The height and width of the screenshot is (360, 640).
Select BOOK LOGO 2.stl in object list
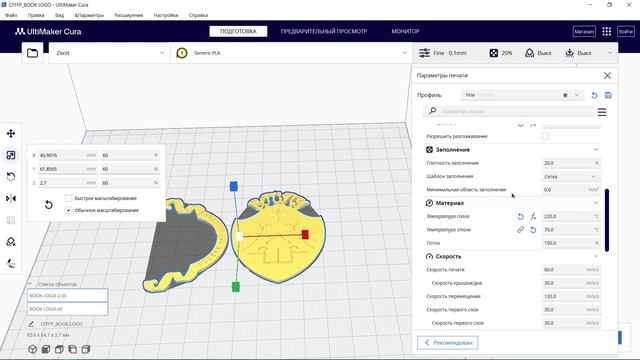(67, 296)
